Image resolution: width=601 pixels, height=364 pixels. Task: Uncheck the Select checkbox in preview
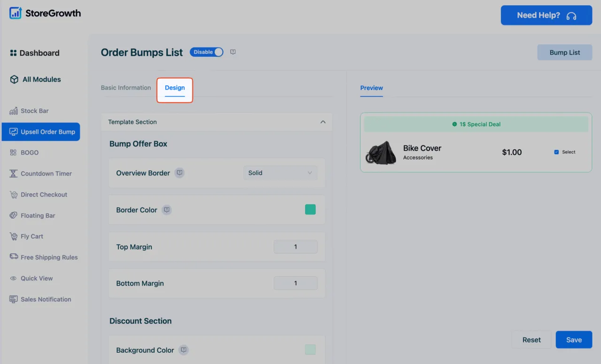click(556, 152)
